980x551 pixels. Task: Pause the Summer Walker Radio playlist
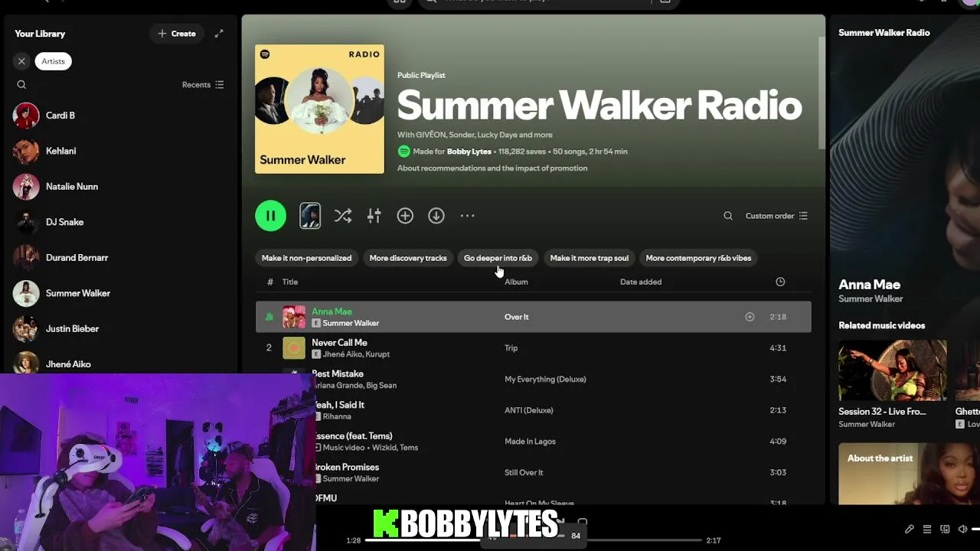tap(270, 216)
